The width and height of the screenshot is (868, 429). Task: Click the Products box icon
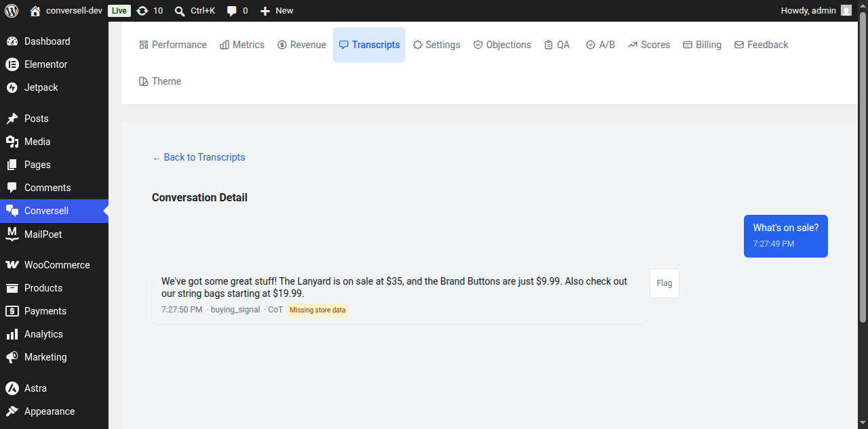point(12,288)
